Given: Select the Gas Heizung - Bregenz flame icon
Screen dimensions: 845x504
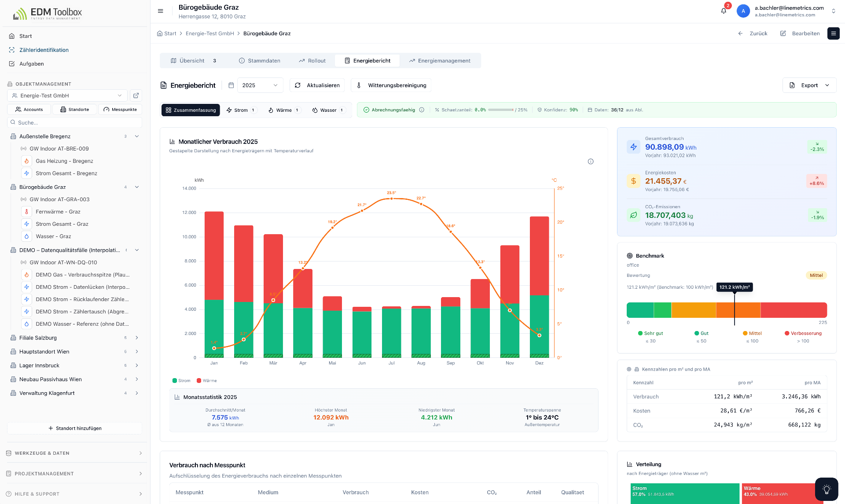Looking at the screenshot, I should coord(26,161).
